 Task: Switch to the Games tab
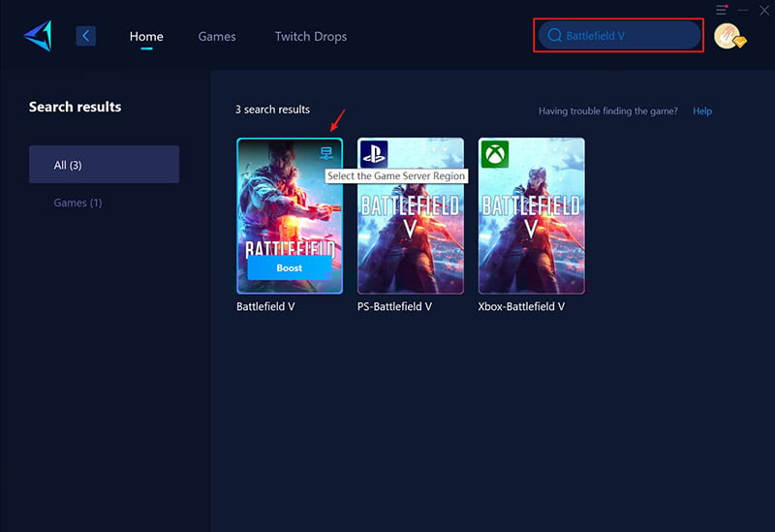click(x=217, y=37)
